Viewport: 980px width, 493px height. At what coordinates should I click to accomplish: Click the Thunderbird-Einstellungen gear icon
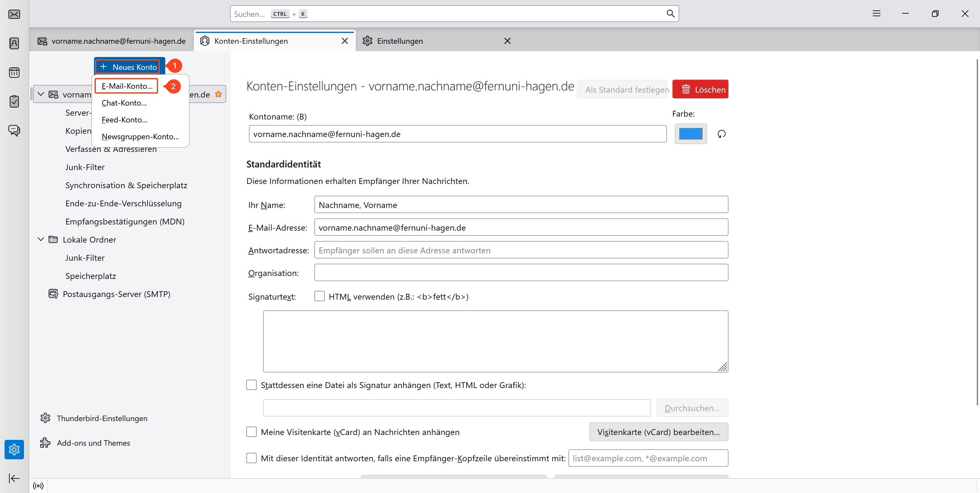pos(45,418)
